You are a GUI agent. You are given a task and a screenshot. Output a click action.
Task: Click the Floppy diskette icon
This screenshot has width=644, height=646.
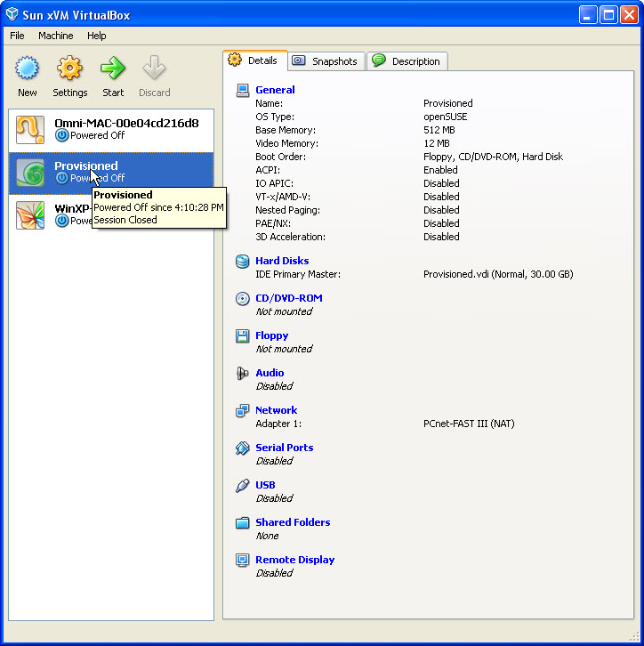243,336
